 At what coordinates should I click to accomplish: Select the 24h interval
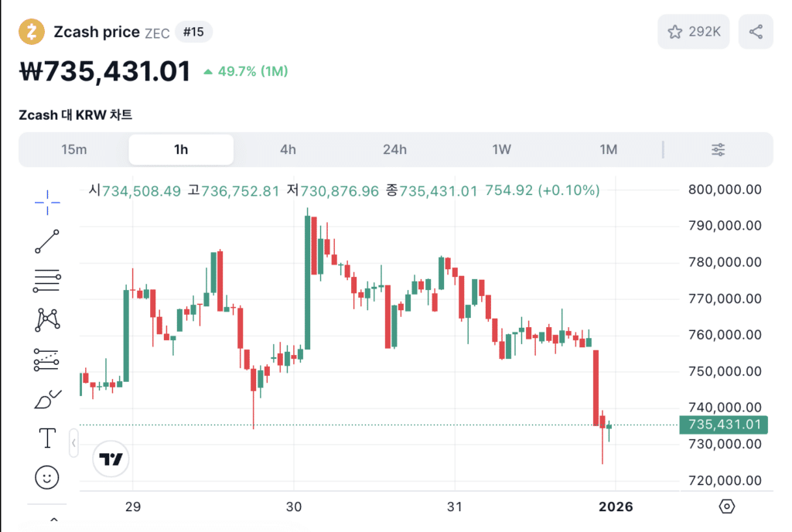pyautogui.click(x=394, y=149)
